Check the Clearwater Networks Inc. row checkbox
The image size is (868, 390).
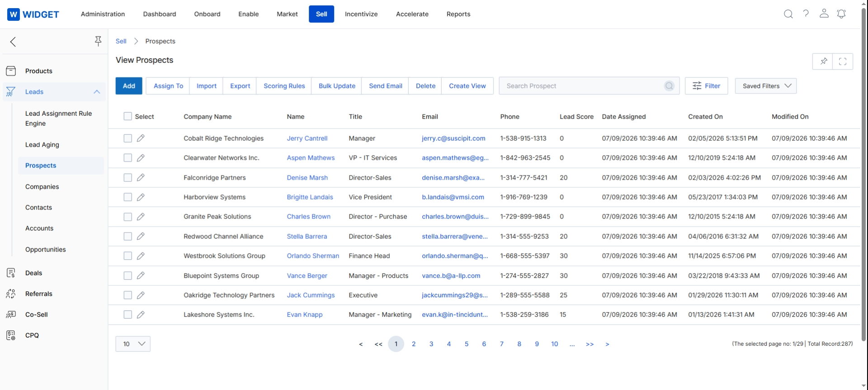tap(128, 158)
